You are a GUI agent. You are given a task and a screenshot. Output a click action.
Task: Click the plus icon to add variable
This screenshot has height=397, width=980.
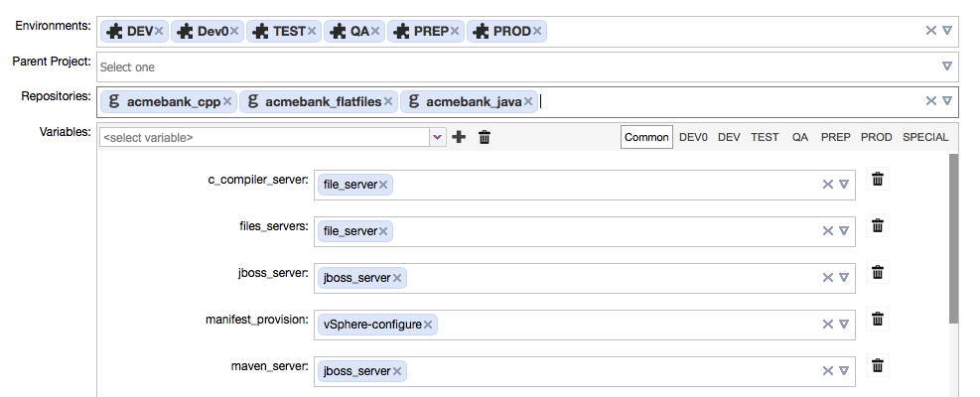pyautogui.click(x=459, y=137)
